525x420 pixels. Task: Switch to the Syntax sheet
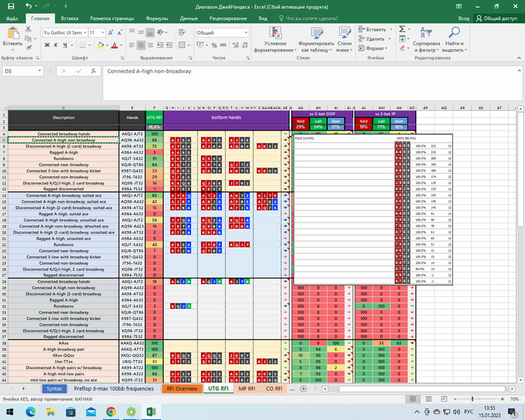pyautogui.click(x=54, y=388)
